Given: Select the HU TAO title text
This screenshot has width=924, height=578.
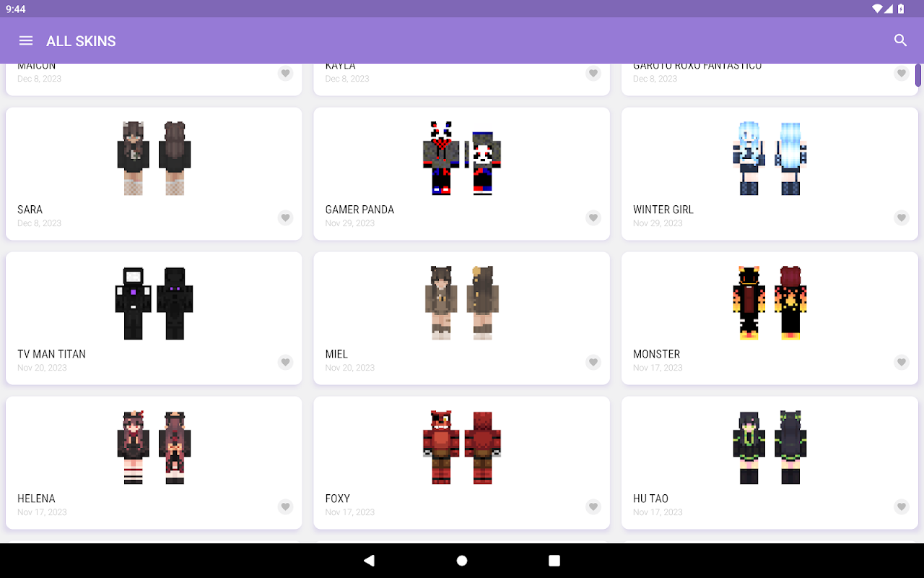Looking at the screenshot, I should click(650, 499).
